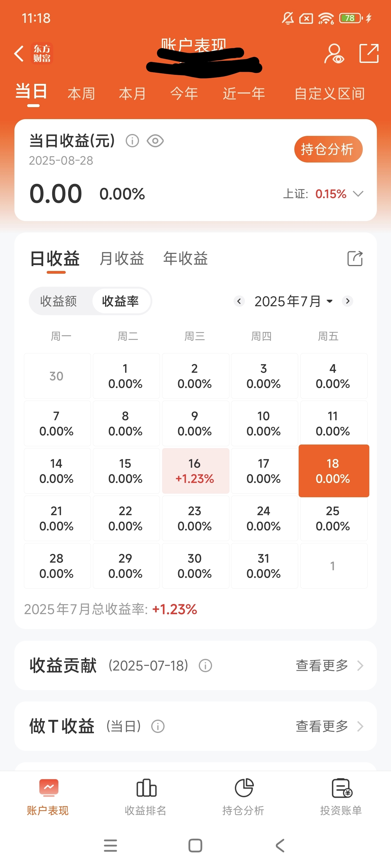Switch to the 月收益 tab
The width and height of the screenshot is (391, 868).
[x=122, y=259]
